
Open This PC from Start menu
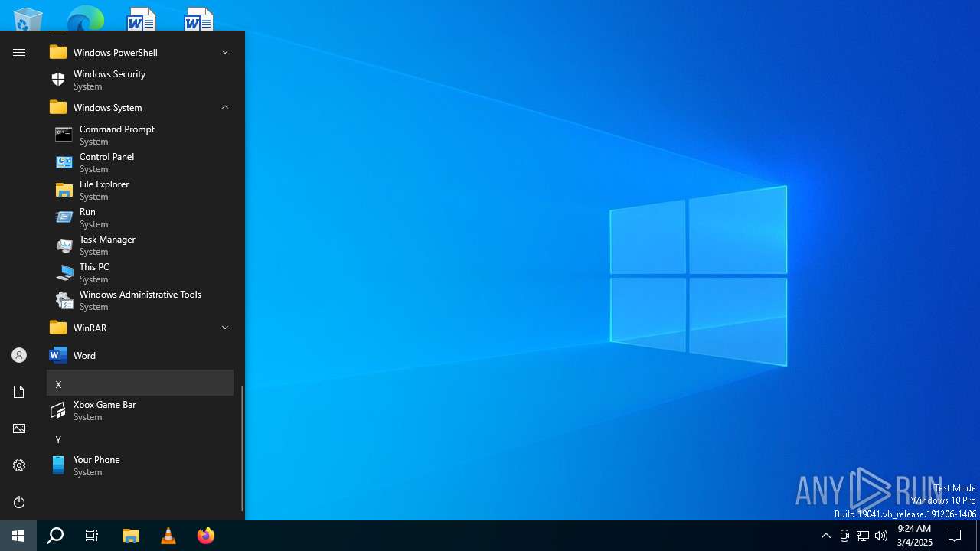pyautogui.click(x=140, y=272)
